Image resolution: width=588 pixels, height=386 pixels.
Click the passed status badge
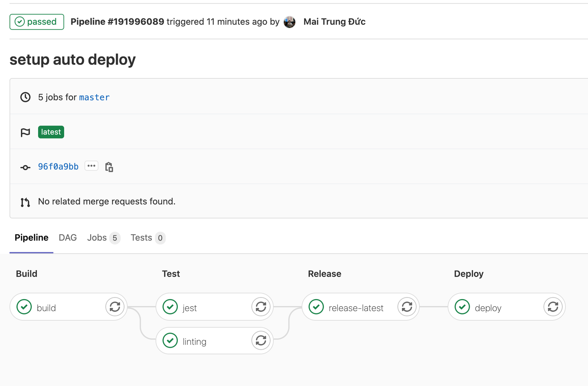(37, 22)
